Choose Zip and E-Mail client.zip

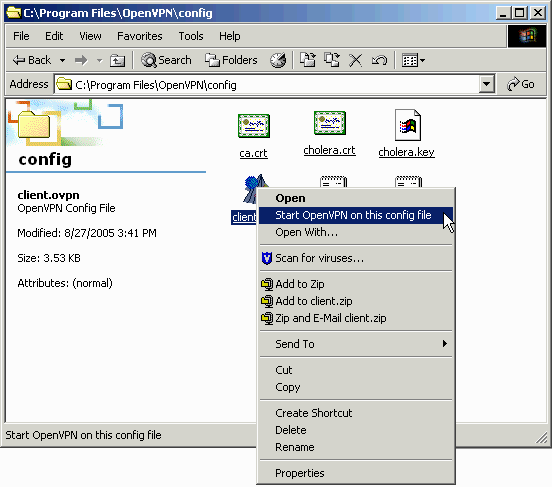(356, 318)
